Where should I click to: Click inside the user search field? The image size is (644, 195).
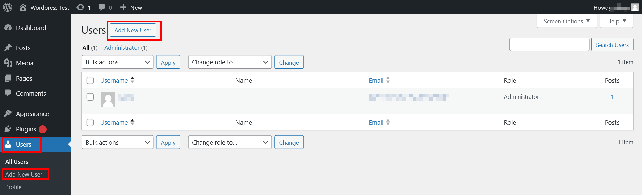click(549, 44)
